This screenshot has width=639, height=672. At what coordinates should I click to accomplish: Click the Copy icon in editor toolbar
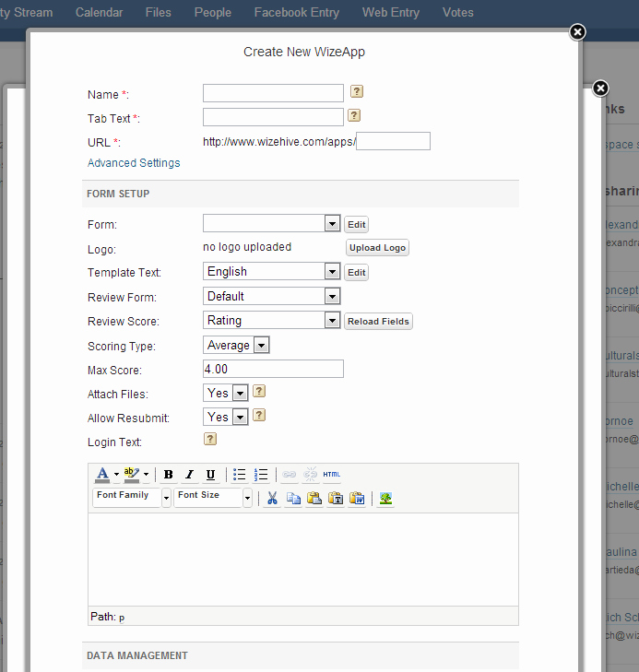pyautogui.click(x=293, y=499)
